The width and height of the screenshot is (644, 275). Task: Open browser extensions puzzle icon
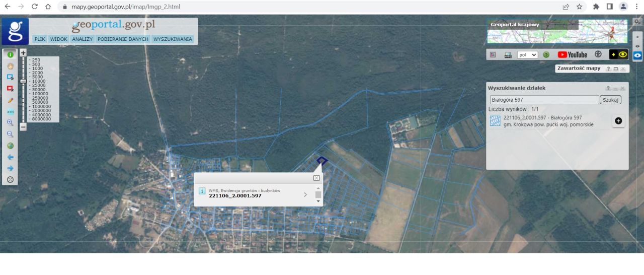[596, 7]
